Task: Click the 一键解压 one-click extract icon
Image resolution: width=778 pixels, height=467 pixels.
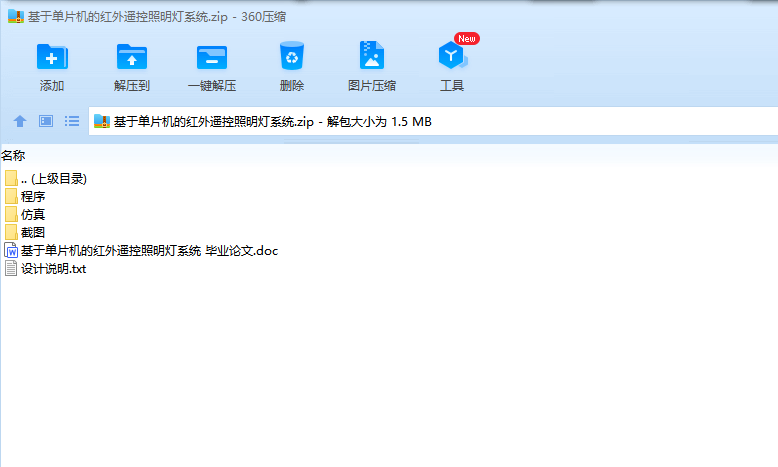Action: 212,57
